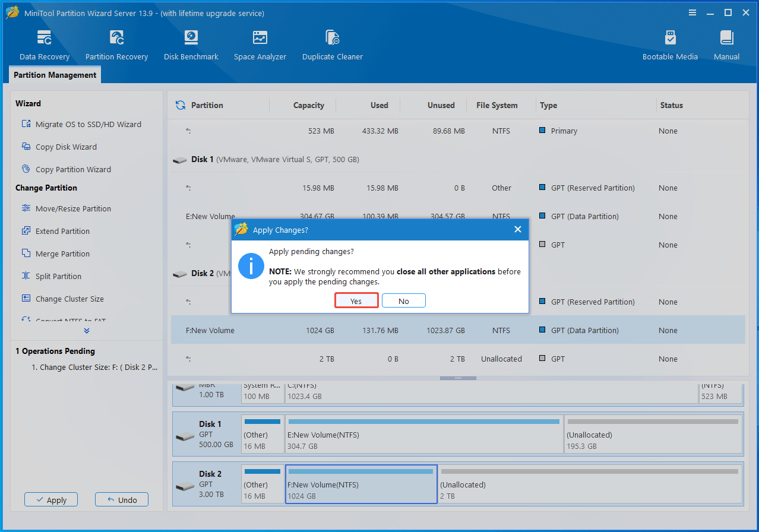This screenshot has width=759, height=532.
Task: Close the Apply Changes dialog
Action: point(517,229)
